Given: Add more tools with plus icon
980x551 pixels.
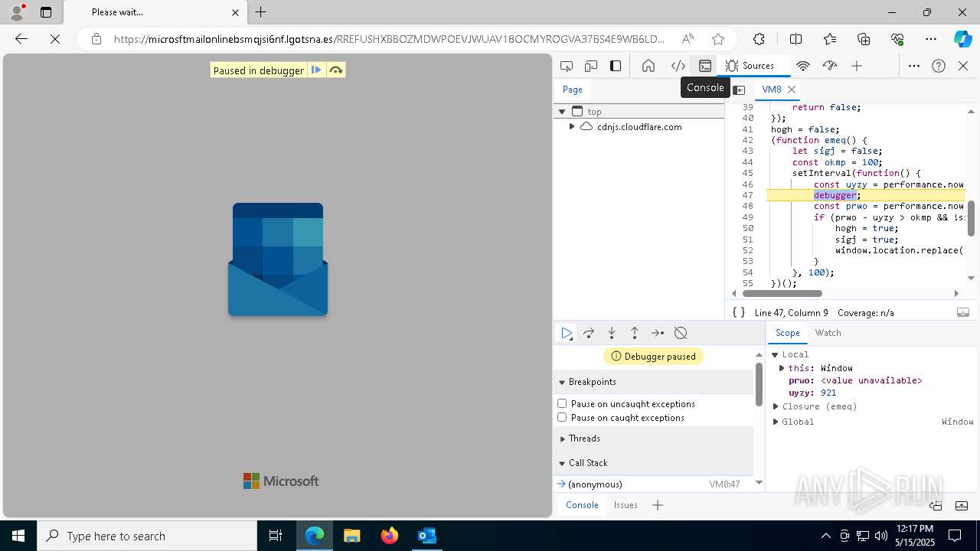Looking at the screenshot, I should pos(857,66).
